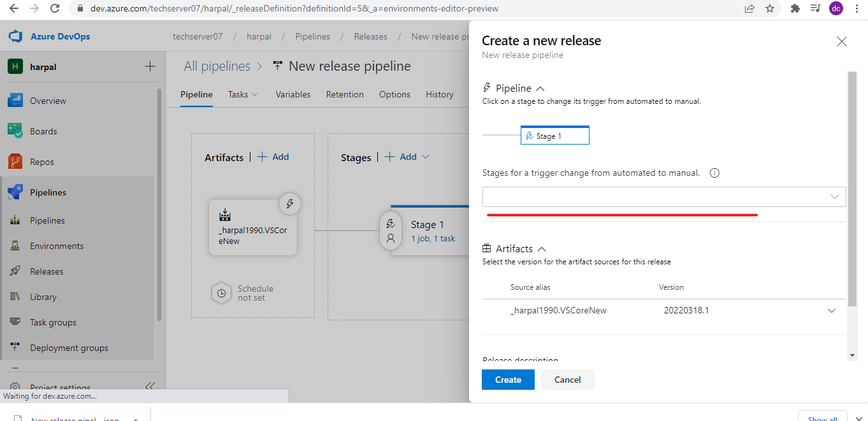Click Stage 1 box in the panel pipeline
The image size is (868, 421).
(x=554, y=136)
